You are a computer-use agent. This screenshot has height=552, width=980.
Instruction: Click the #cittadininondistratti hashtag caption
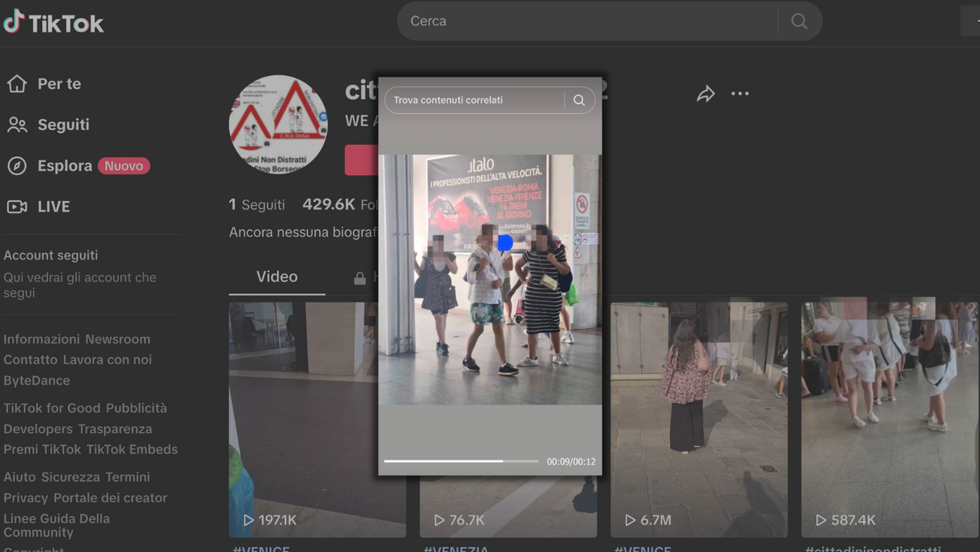873,548
